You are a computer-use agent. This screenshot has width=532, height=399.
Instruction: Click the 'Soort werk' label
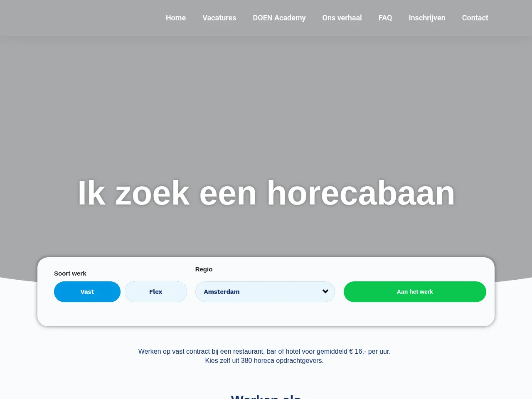70,273
